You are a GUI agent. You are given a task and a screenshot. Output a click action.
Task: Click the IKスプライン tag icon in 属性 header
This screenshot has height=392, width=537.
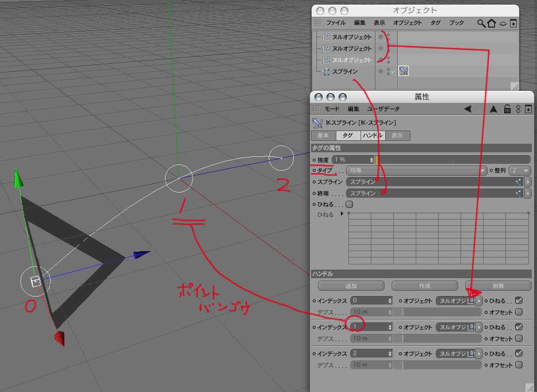point(317,122)
